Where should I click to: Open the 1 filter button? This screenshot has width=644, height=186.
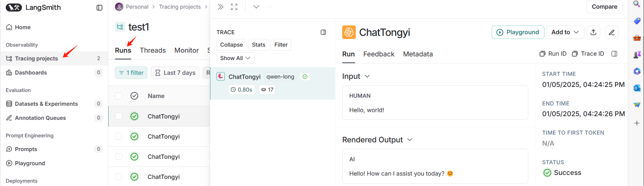131,73
